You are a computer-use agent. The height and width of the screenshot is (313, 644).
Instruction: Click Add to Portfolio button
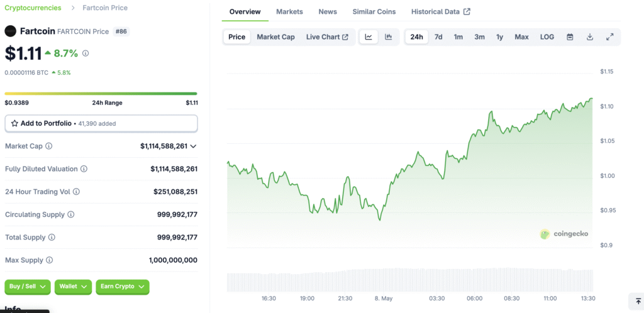[x=101, y=123]
